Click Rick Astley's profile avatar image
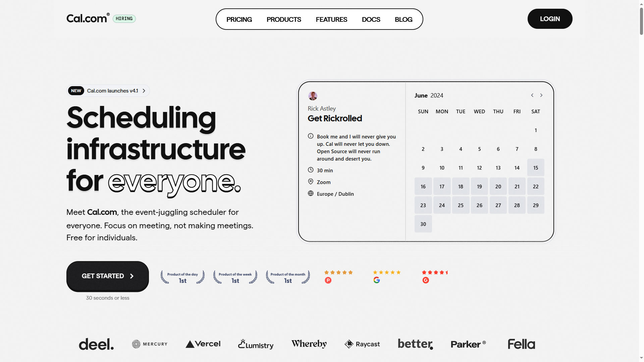This screenshot has width=644, height=362. 313,96
